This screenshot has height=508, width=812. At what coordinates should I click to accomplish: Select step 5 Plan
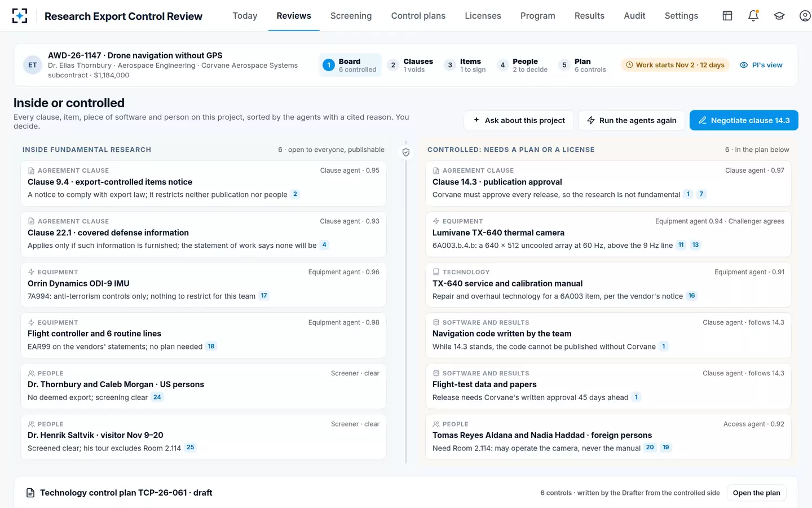(583, 65)
